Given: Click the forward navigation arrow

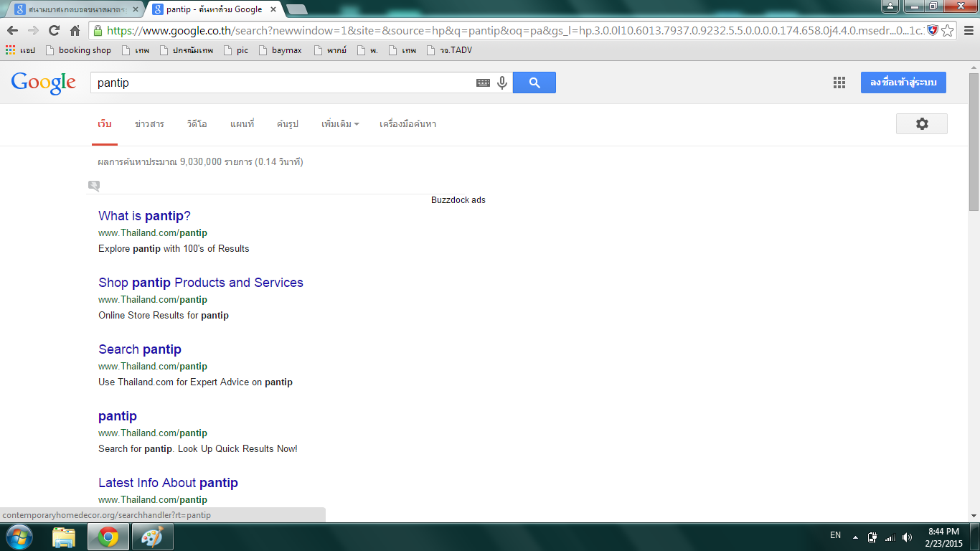Looking at the screenshot, I should coord(33,31).
